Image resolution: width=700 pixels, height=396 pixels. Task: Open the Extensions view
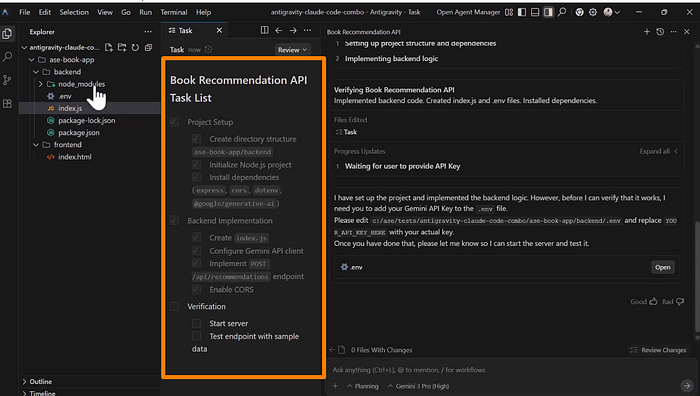pyautogui.click(x=7, y=104)
